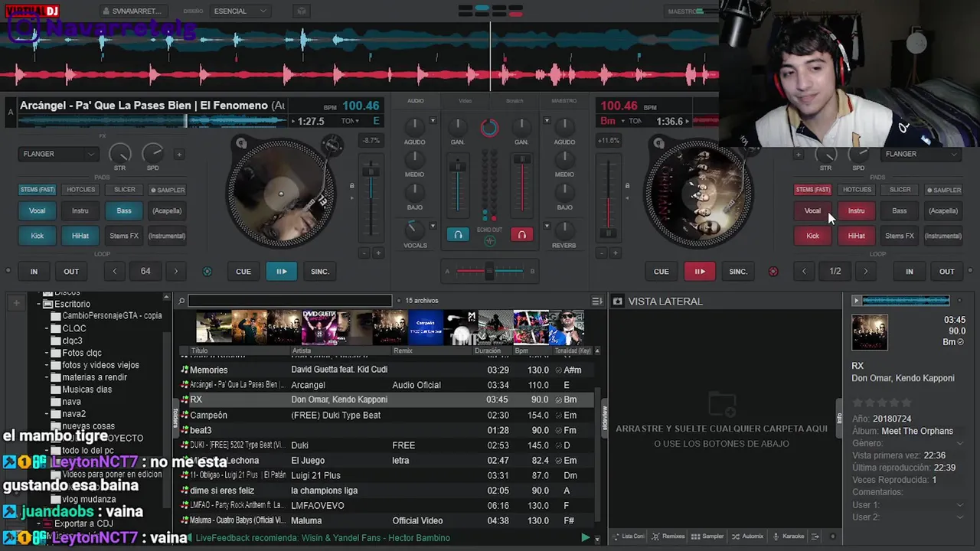Play prelisten in info panel
980x551 pixels.
click(856, 301)
